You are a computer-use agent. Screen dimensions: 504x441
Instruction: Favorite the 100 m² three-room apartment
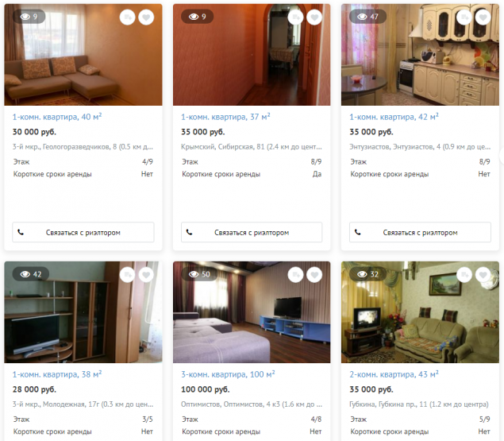click(x=314, y=275)
